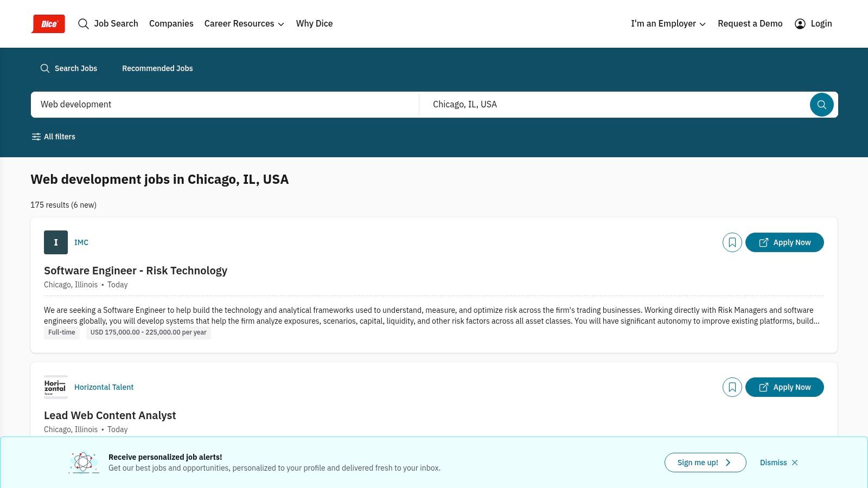Apply Now for Lead Web Content Analyst
This screenshot has height=488, width=868.
point(784,387)
